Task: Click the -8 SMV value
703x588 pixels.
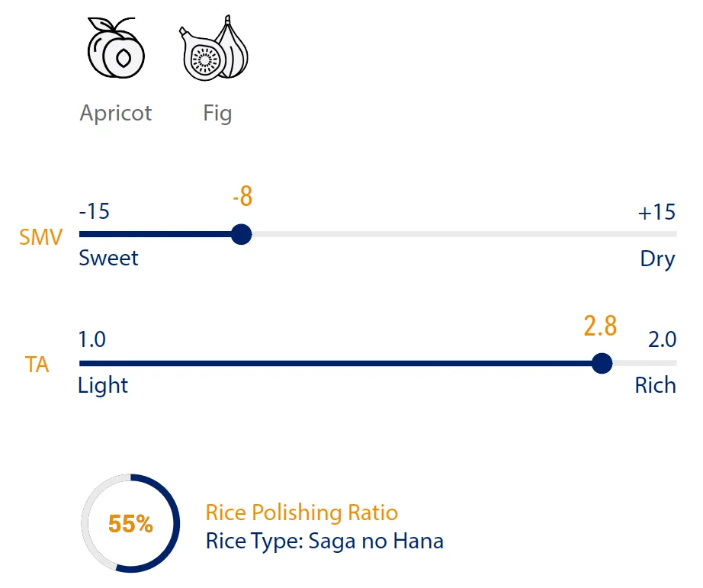Action: pyautogui.click(x=242, y=198)
